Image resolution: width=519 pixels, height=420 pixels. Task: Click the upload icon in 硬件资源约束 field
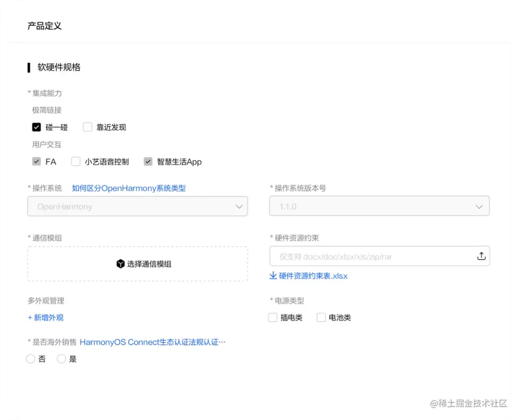click(481, 256)
